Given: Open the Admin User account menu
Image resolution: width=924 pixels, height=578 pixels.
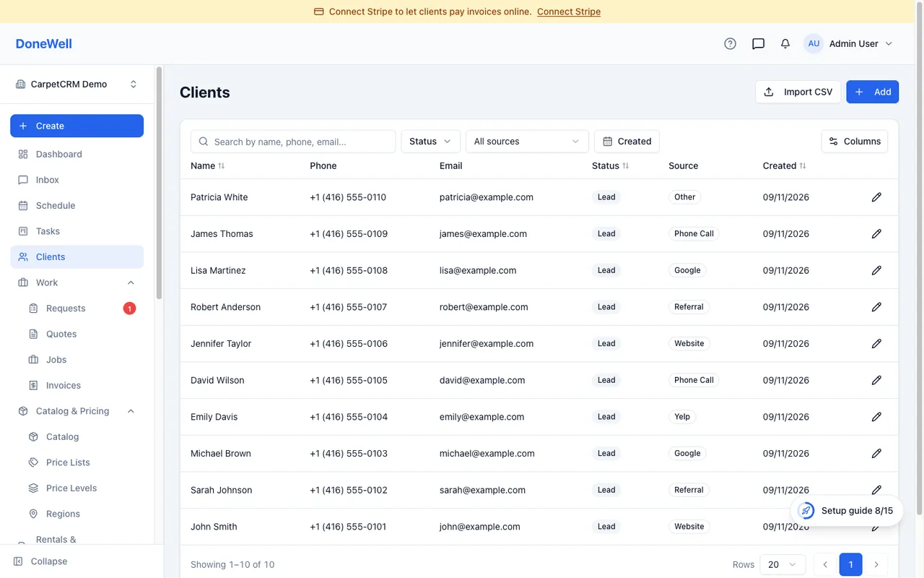Looking at the screenshot, I should pyautogui.click(x=848, y=43).
